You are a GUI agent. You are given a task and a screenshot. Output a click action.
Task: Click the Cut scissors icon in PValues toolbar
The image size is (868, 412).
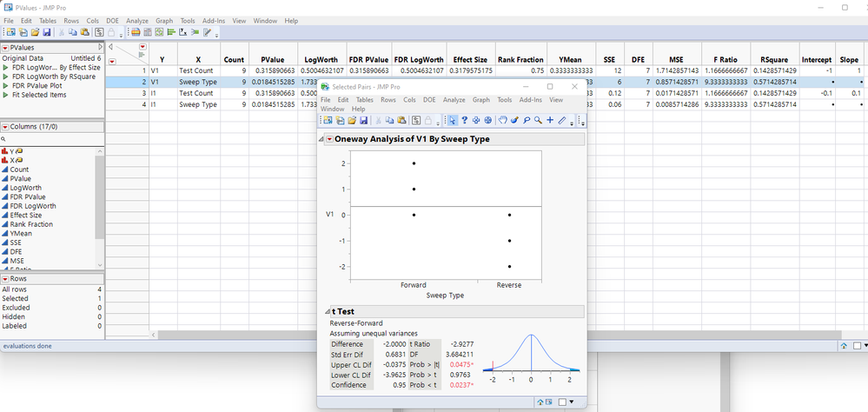pyautogui.click(x=62, y=32)
